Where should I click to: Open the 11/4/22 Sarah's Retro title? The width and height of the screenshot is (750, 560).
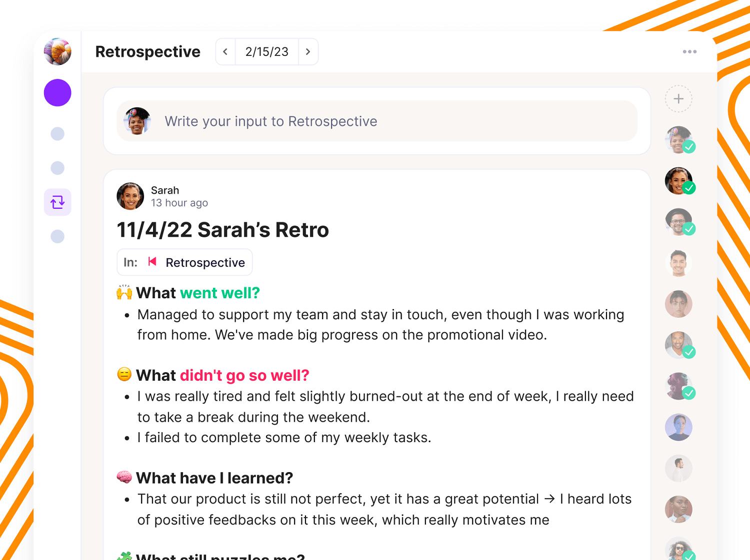222,230
